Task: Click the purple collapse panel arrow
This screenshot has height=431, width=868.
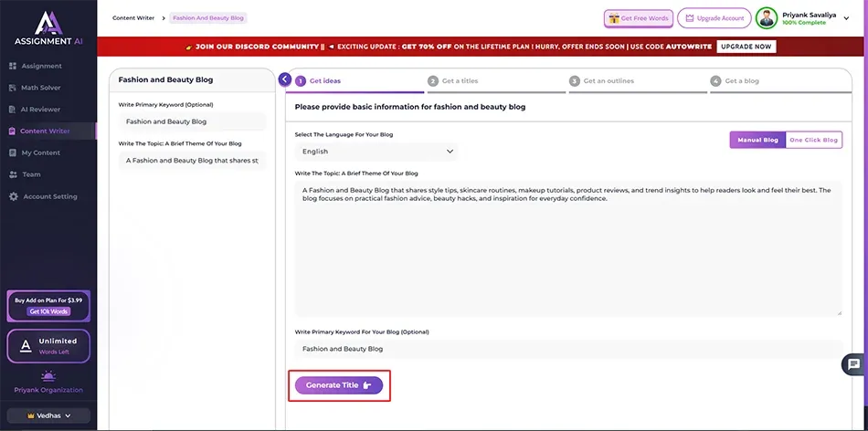Action: click(285, 79)
